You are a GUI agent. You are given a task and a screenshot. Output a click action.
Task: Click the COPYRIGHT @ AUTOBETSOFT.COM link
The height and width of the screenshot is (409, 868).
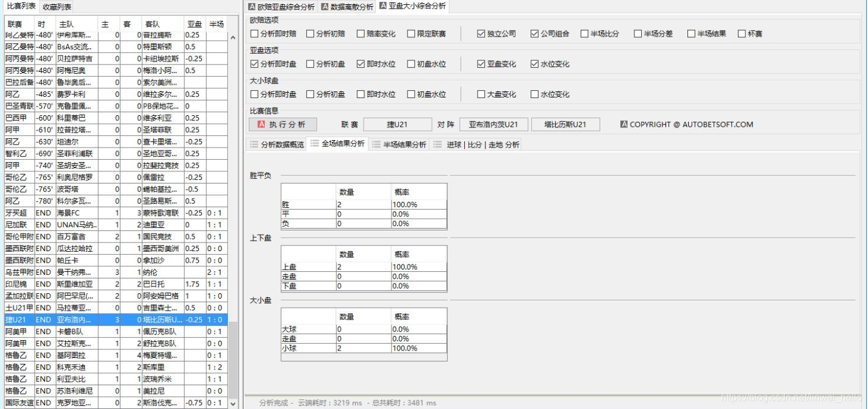pyautogui.click(x=686, y=124)
